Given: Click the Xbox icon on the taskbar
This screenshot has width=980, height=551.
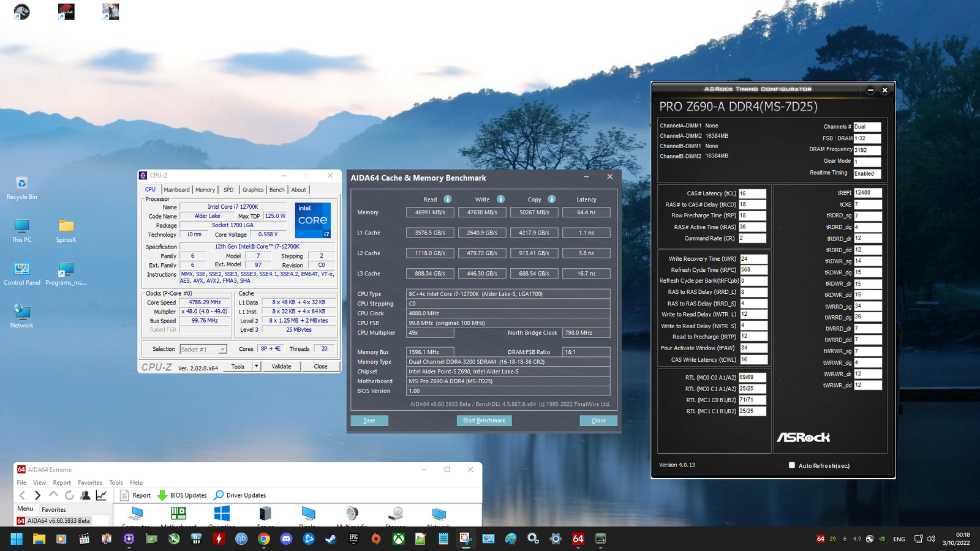Looking at the screenshot, I should coord(398,539).
